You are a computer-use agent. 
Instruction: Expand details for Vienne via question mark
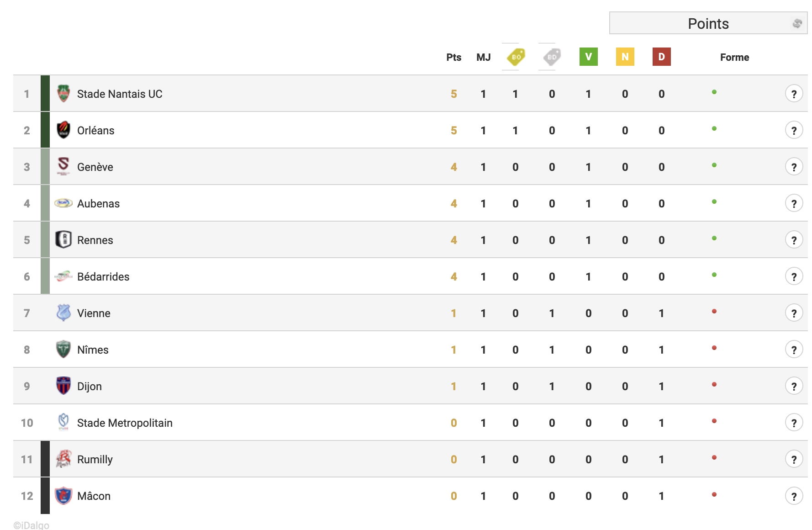(794, 313)
